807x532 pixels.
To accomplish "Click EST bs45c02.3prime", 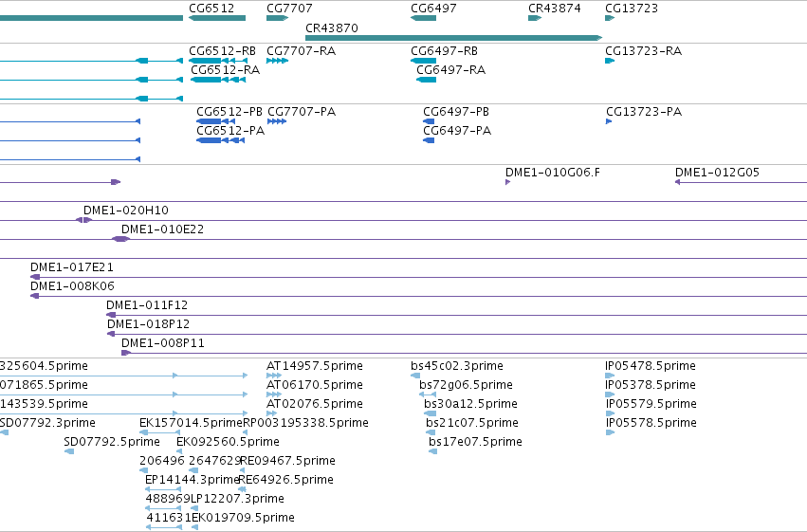I will click(415, 376).
